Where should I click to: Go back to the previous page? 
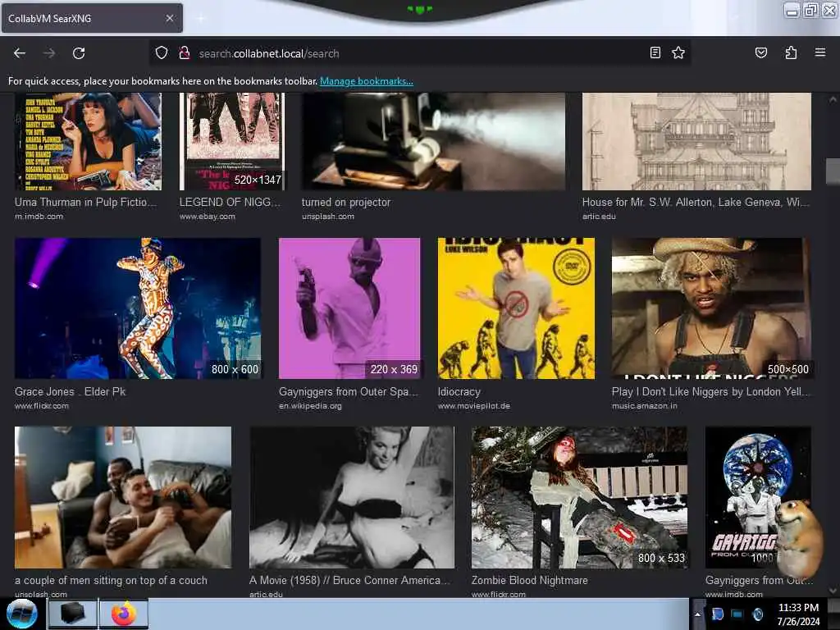tap(20, 53)
